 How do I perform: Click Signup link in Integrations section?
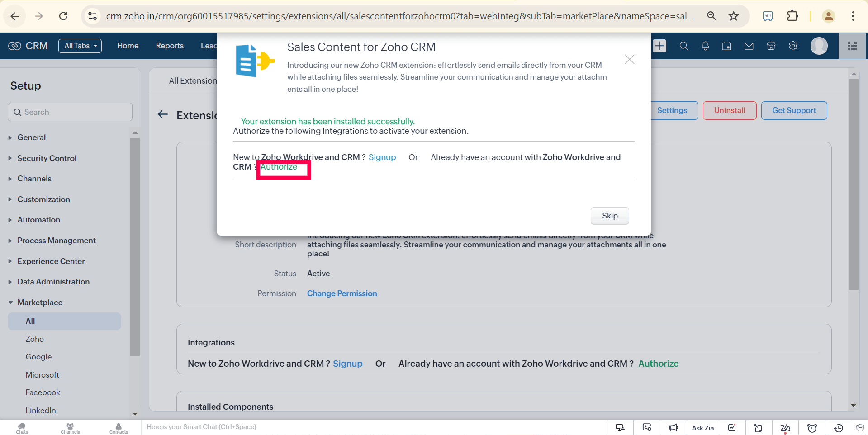pyautogui.click(x=348, y=364)
